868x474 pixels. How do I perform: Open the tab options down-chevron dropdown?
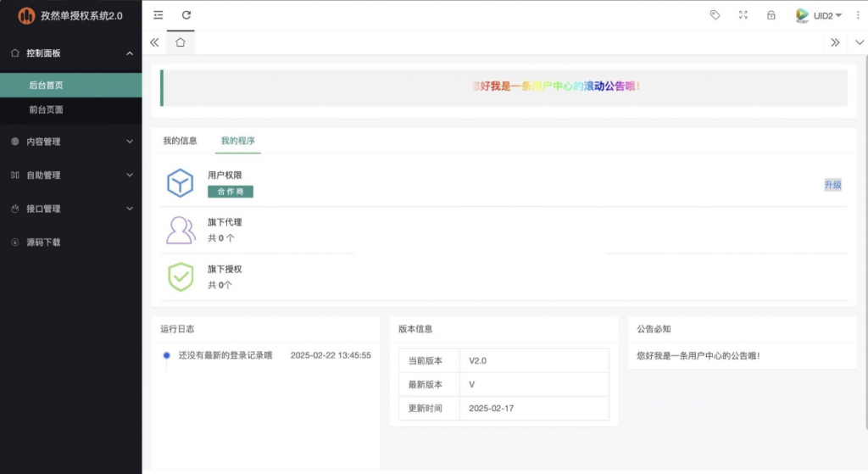point(860,42)
